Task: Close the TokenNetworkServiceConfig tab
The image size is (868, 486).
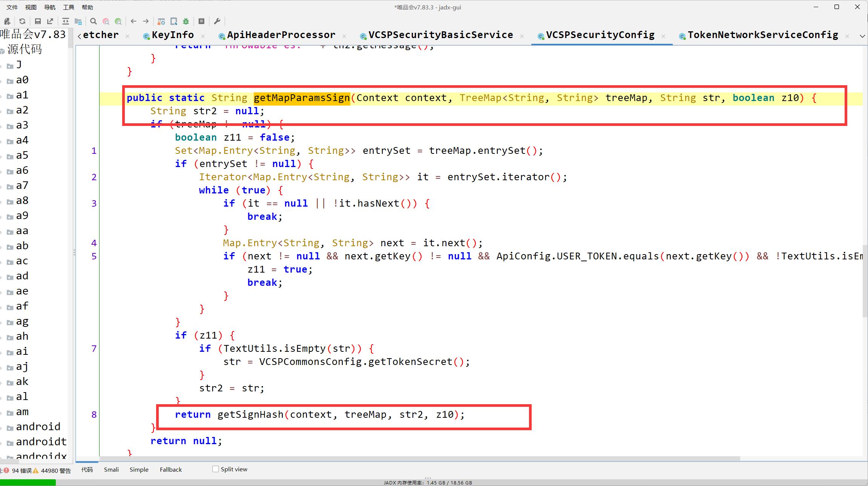Action: tap(847, 36)
